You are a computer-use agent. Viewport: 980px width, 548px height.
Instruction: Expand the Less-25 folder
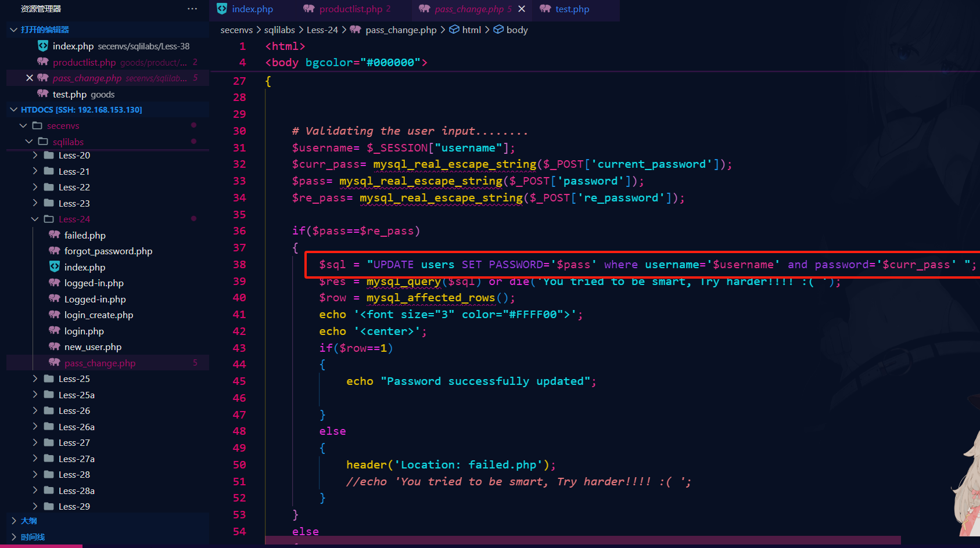(35, 378)
